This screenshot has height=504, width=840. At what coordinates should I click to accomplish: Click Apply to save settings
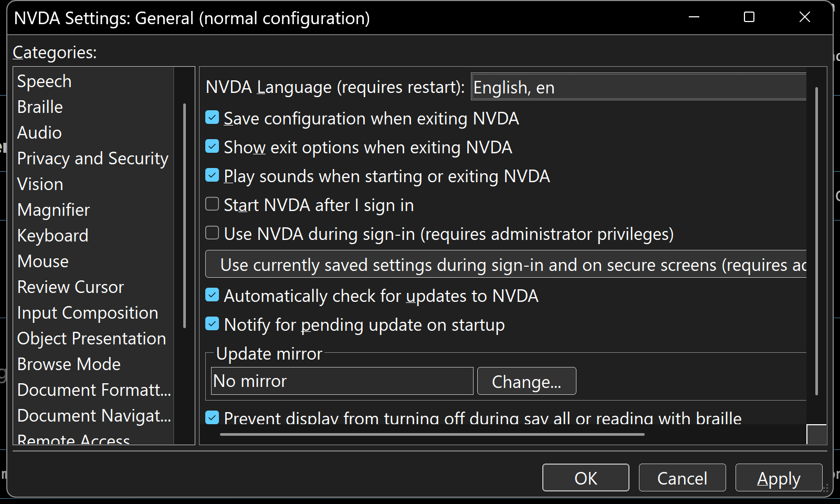779,478
